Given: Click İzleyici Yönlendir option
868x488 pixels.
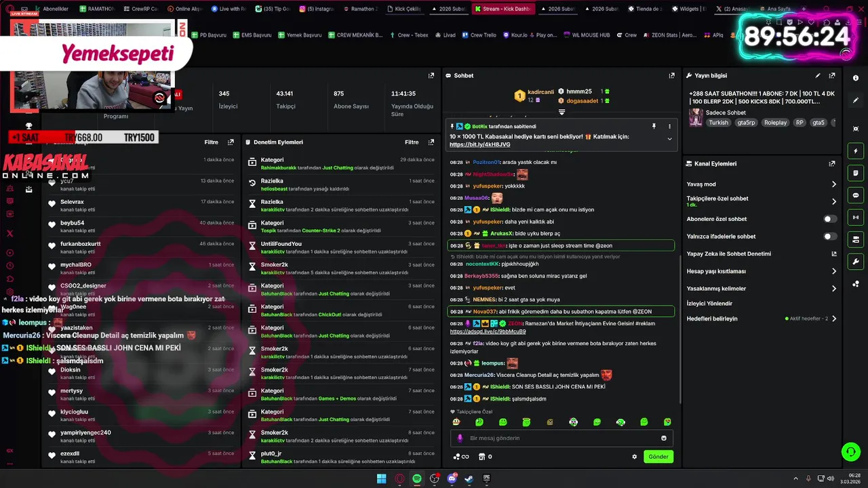Looking at the screenshot, I should click(x=709, y=304).
